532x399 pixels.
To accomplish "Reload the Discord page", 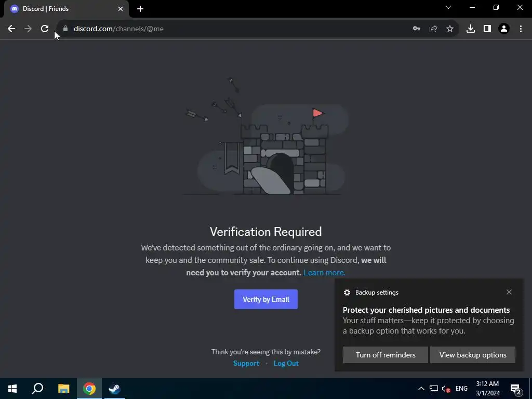I will click(45, 29).
